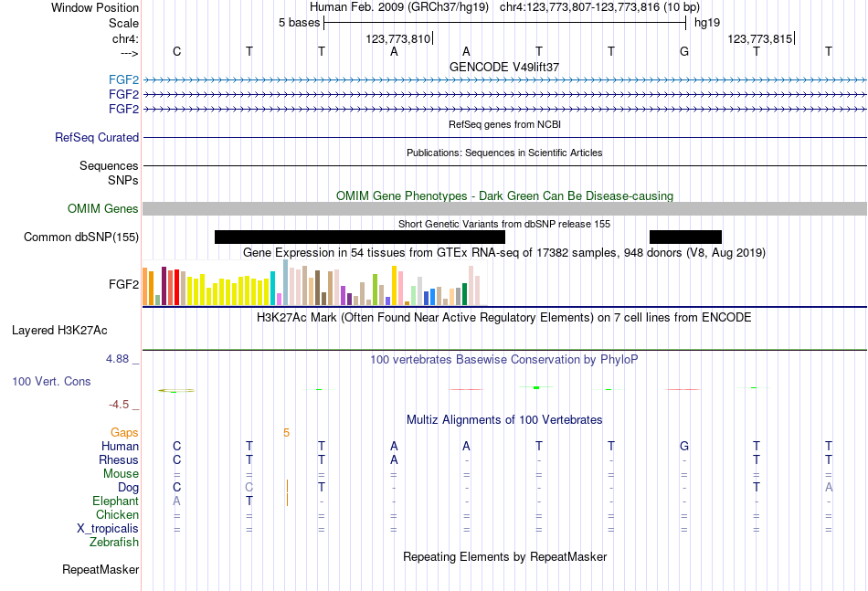Click the longer black Common dbSNP variant bar

[x=360, y=237]
